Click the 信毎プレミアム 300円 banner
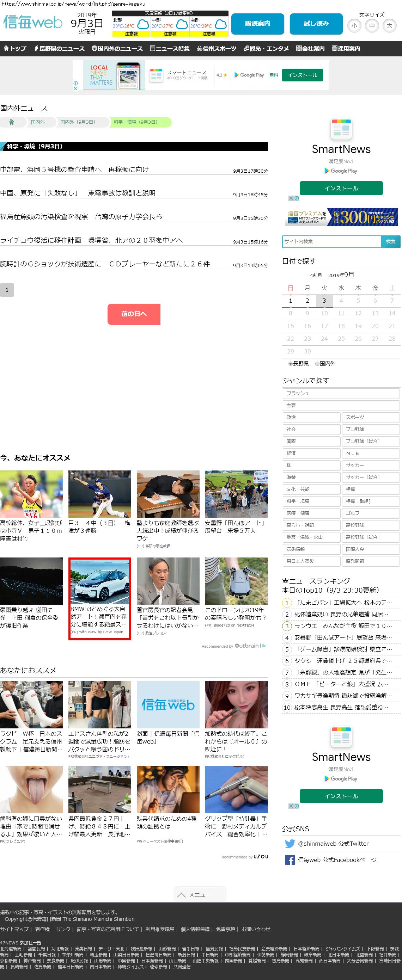The width and height of the screenshot is (402, 980). (x=341, y=217)
